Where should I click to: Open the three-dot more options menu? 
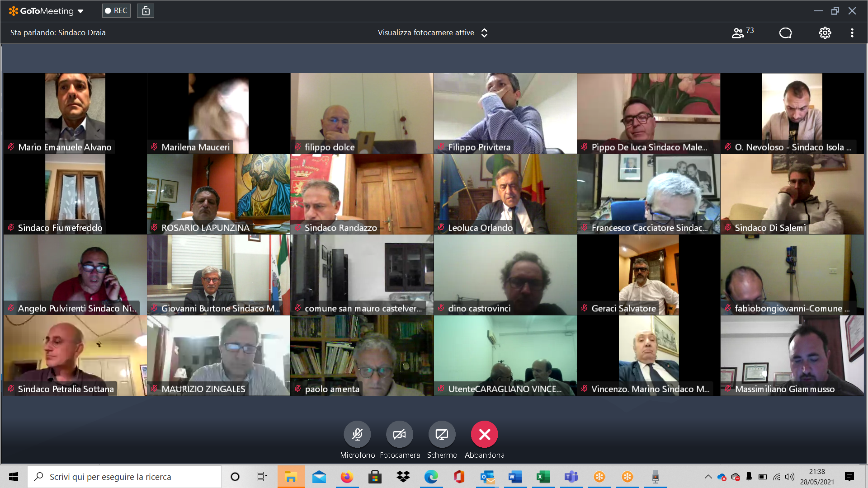pos(852,33)
